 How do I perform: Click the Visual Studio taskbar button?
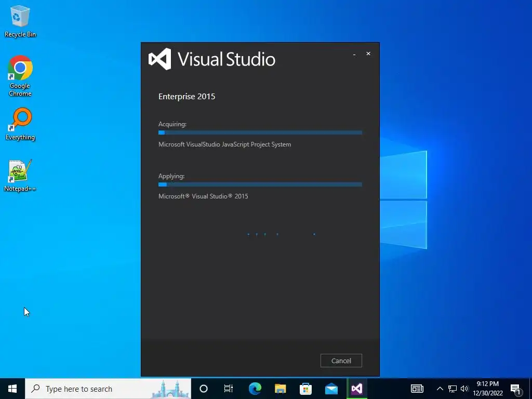click(x=356, y=389)
